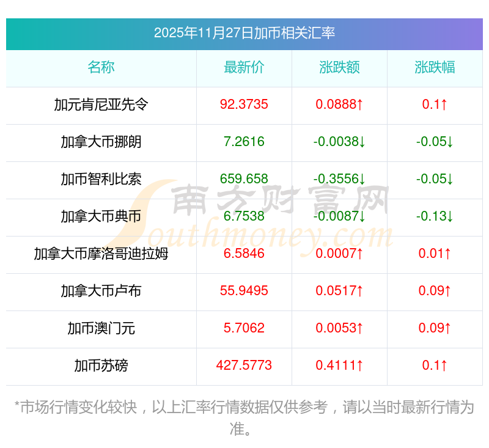Click the green price 659.658
The image size is (489, 448).
(x=244, y=179)
